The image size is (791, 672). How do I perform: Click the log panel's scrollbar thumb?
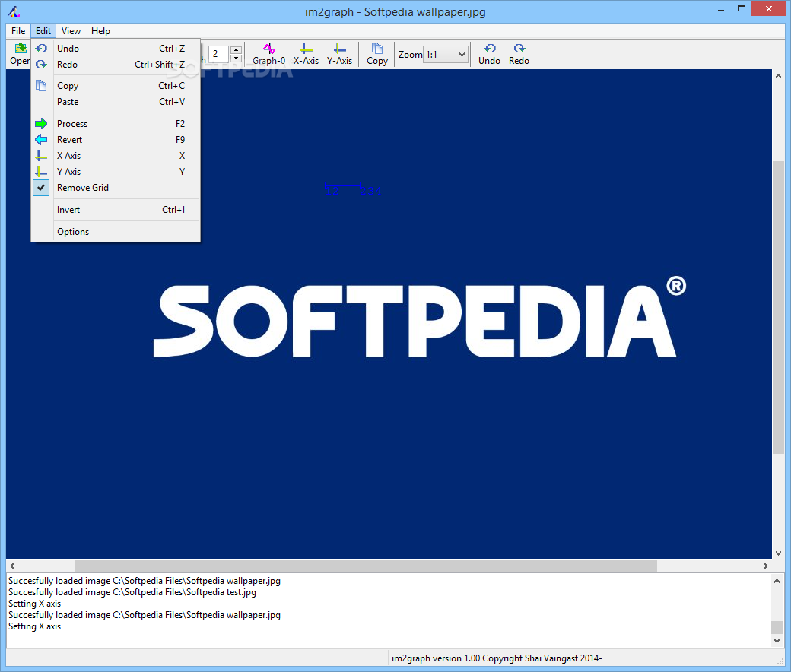click(777, 627)
